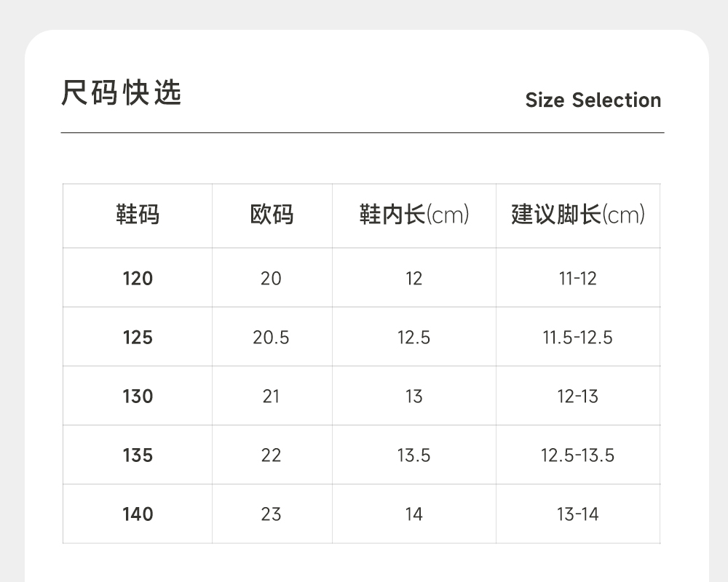Image resolution: width=728 pixels, height=582 pixels.
Task: Click EU size 20.5 cell
Action: [271, 338]
